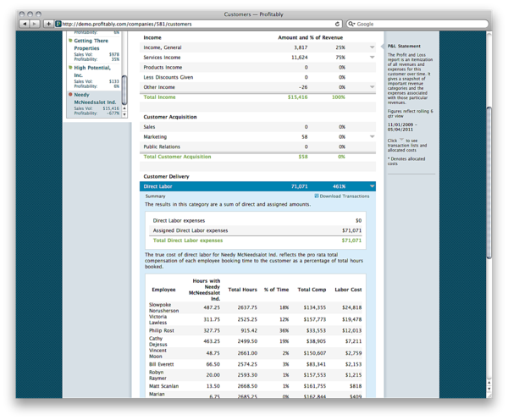This screenshot has width=508, height=420.
Task: Click Total Direct Labor expenses label
Action: tap(188, 240)
